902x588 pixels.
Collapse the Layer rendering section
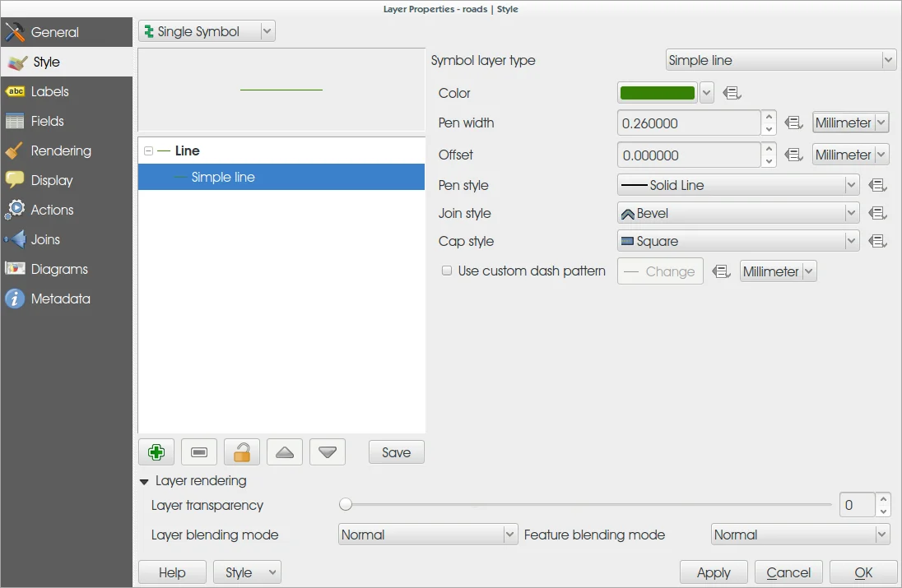[x=144, y=481]
